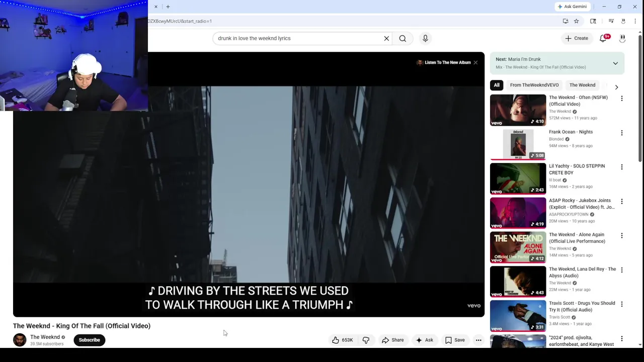Open Frank Ocean - Nights thumbnail
Screen dimensions: 644x362
tap(518, 144)
